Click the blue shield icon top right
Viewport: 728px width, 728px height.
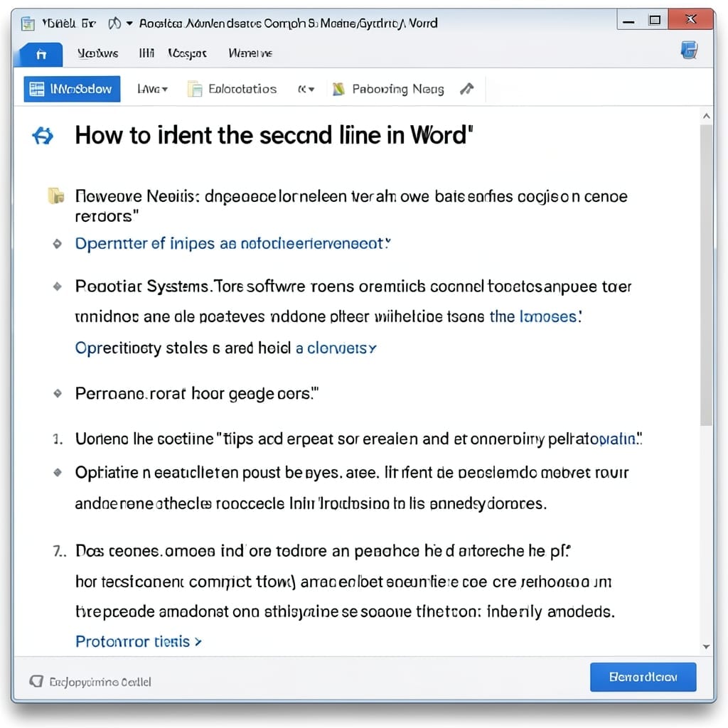pos(690,50)
